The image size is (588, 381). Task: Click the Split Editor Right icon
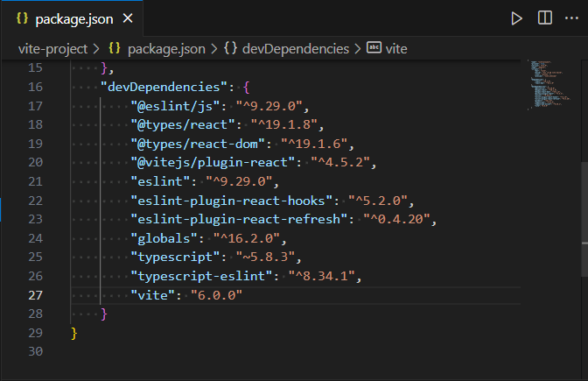click(544, 18)
